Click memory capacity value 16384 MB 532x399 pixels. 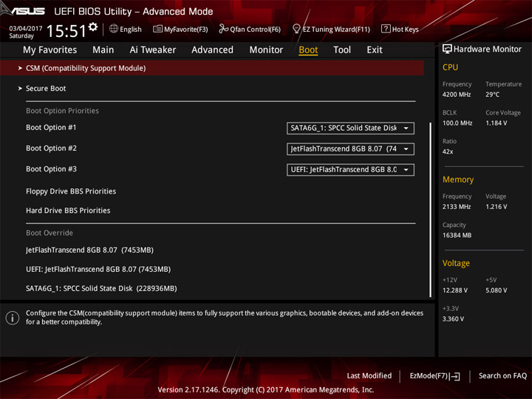[x=457, y=236]
